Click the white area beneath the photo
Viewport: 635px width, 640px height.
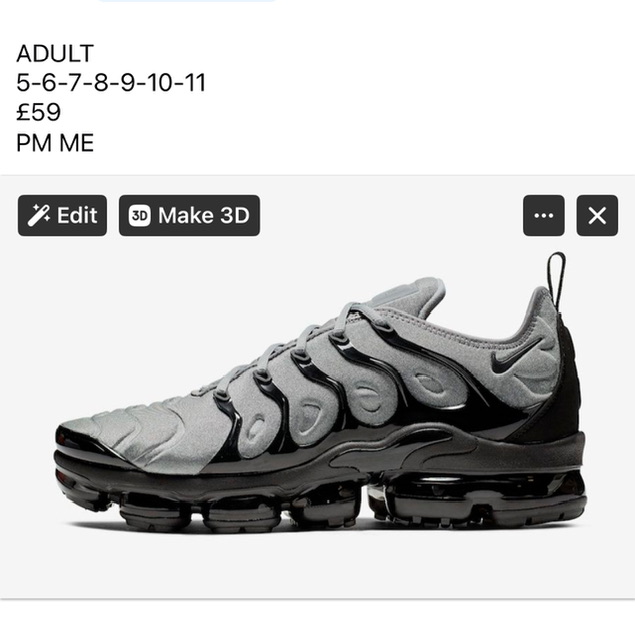point(318,620)
